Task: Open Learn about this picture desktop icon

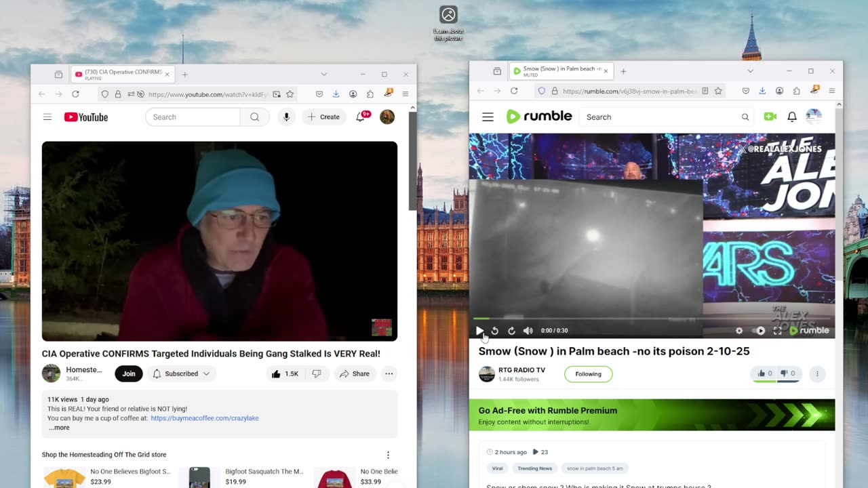Action: tap(448, 24)
